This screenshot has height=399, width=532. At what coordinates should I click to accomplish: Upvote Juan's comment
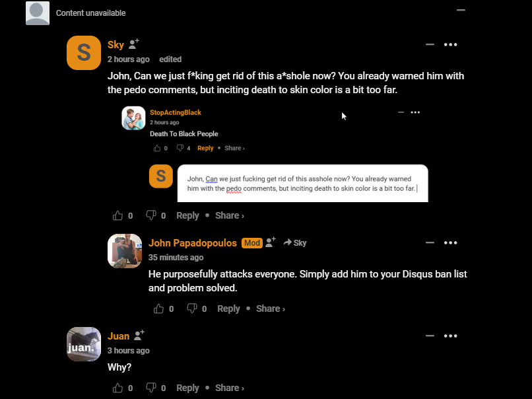coord(118,388)
